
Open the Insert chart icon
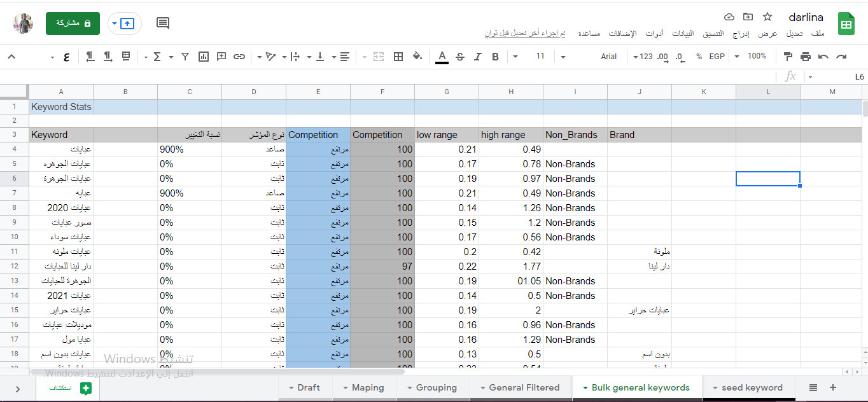click(204, 56)
